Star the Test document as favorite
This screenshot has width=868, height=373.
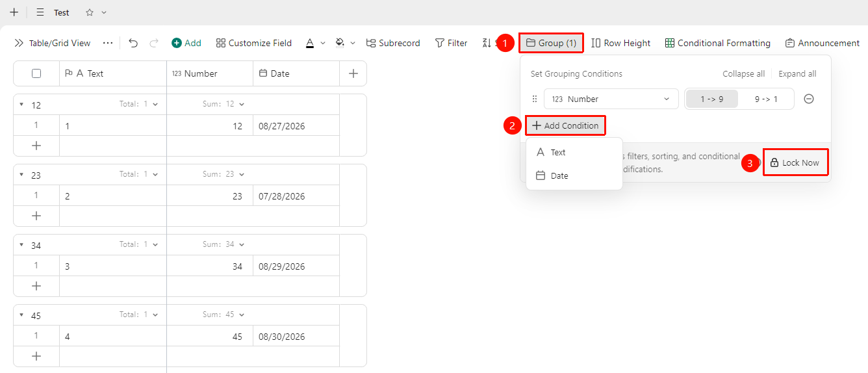[x=90, y=12]
